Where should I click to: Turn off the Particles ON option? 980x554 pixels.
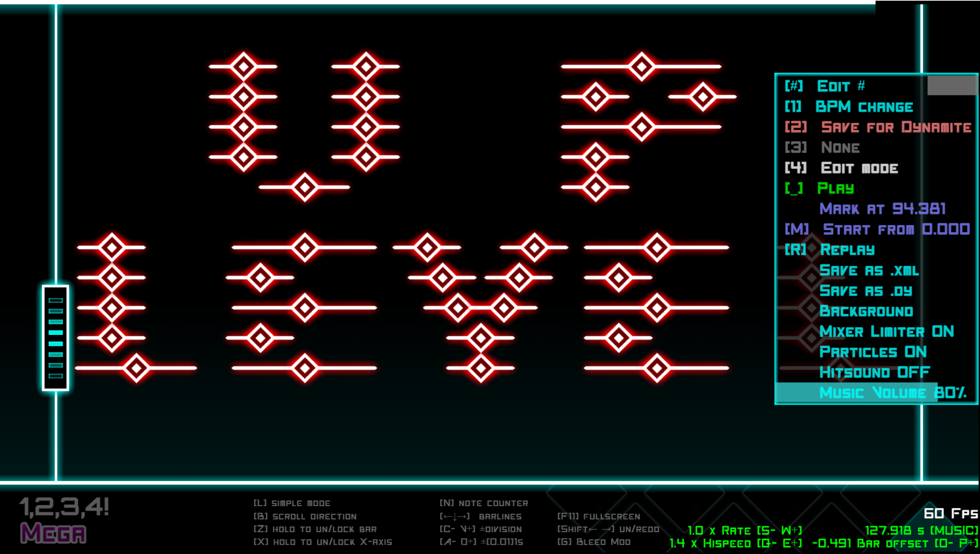pos(873,352)
